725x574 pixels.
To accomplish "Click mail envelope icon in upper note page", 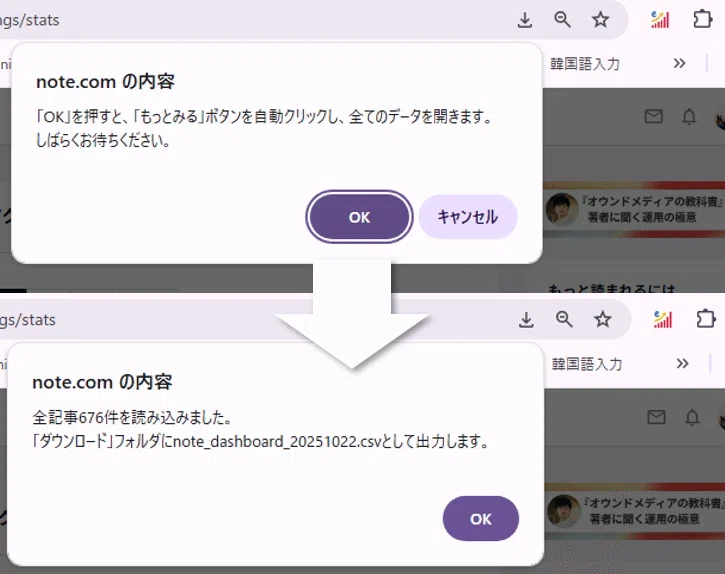I will (x=653, y=116).
